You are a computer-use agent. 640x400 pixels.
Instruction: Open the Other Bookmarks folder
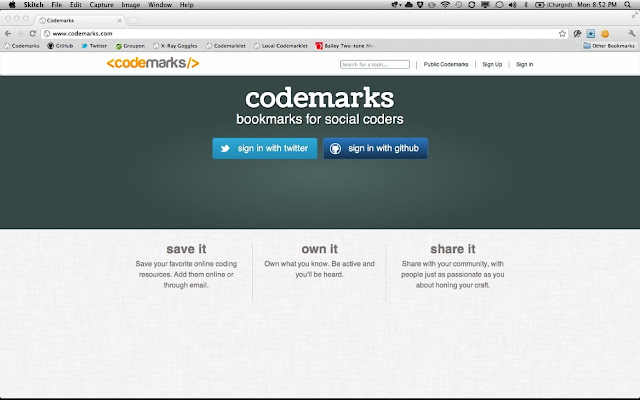pos(609,46)
